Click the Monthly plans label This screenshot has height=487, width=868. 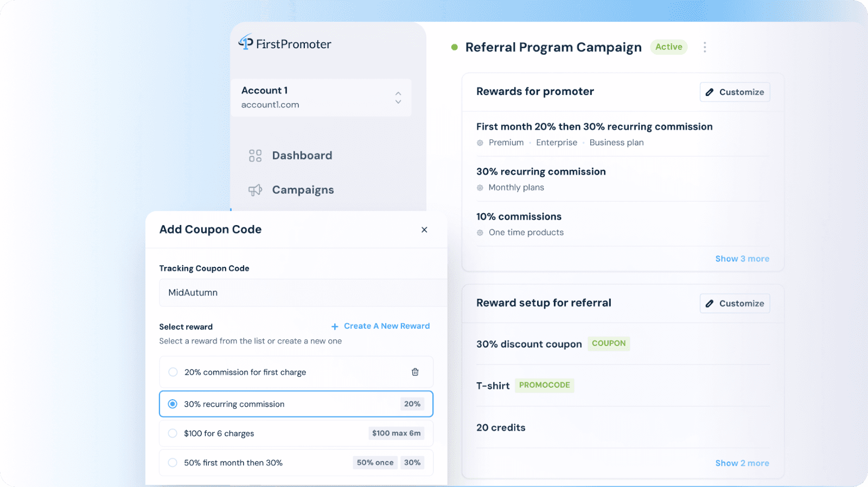point(516,188)
